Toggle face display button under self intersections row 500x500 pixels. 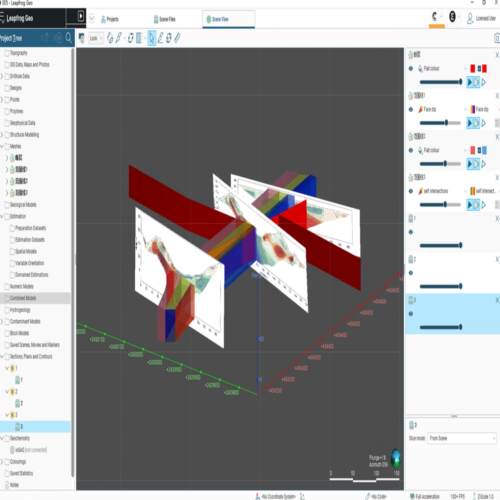click(470, 205)
